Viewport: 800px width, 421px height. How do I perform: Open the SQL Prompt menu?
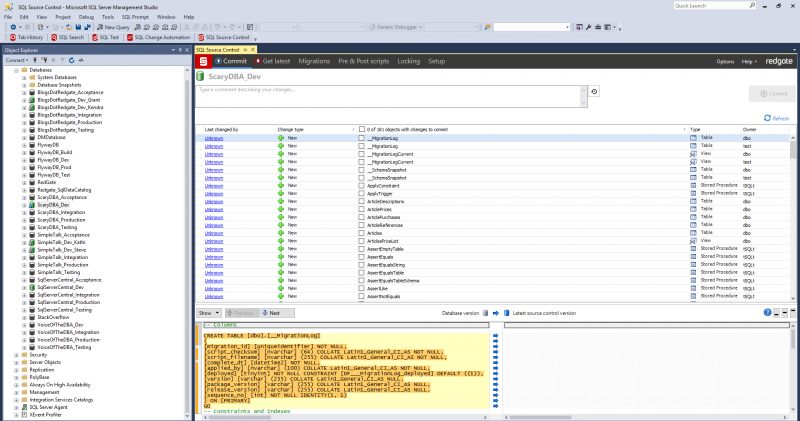[135, 17]
